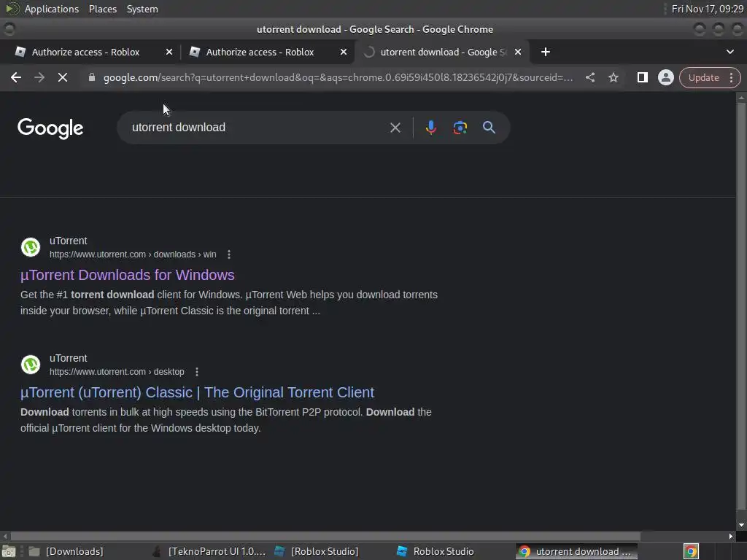
Task: Open options menu for downloads › win result
Action: (x=229, y=254)
